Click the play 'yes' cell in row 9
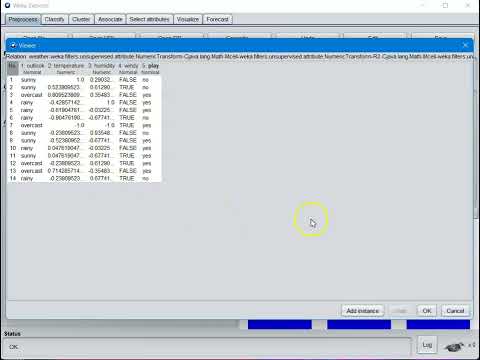Image resolution: width=480 pixels, height=360 pixels. pyautogui.click(x=150, y=140)
